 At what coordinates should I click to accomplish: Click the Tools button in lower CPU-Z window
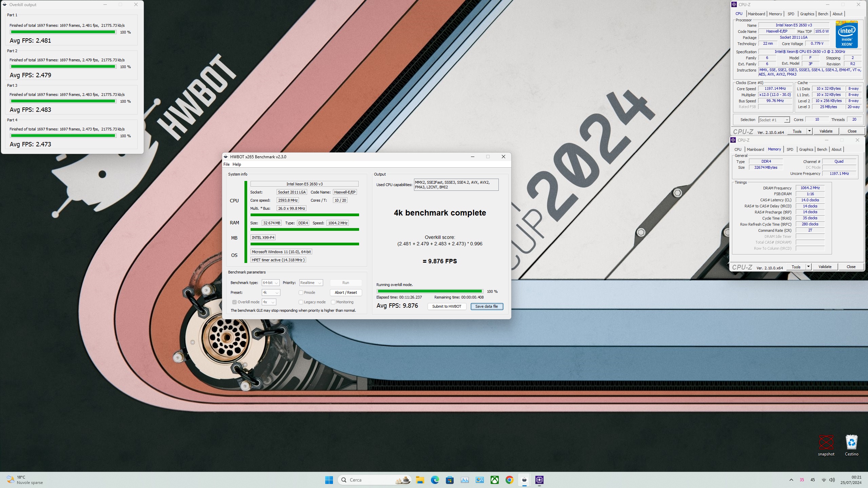796,267
